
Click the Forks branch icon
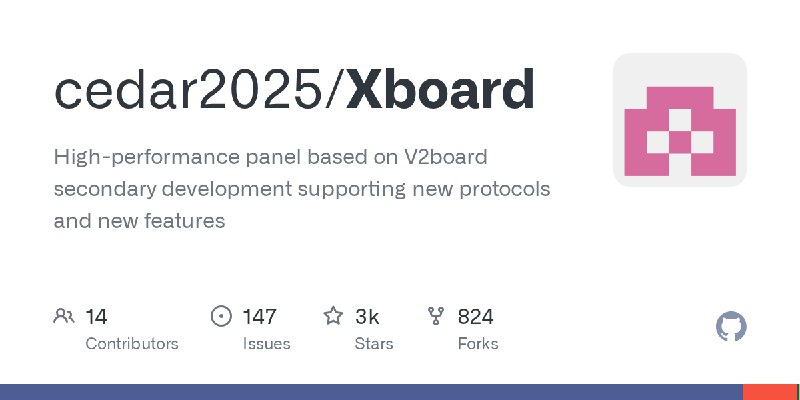[436, 317]
